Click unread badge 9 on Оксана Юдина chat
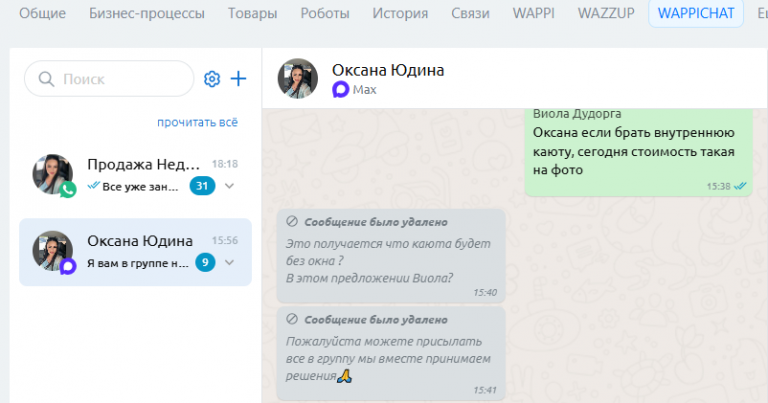768x403 pixels. tap(205, 262)
